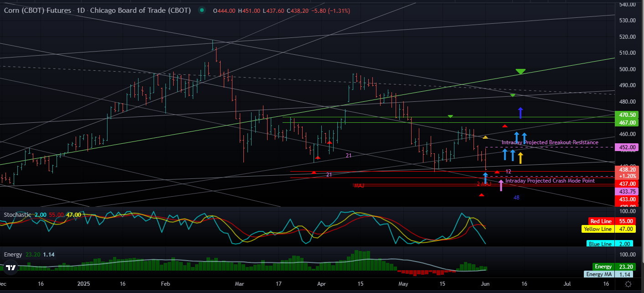The width and height of the screenshot is (644, 293).
Task: Click the 520.00 price scale value
Action: 628,37
